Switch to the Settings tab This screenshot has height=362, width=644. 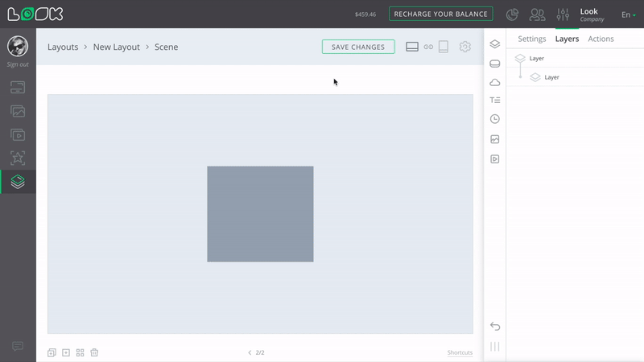[531, 39]
